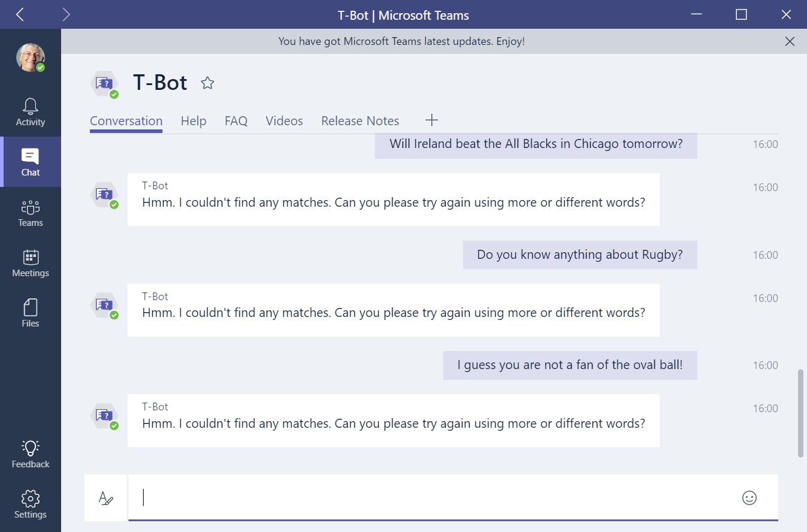The height and width of the screenshot is (532, 807).
Task: Open the text formatting pen icon
Action: [x=105, y=498]
